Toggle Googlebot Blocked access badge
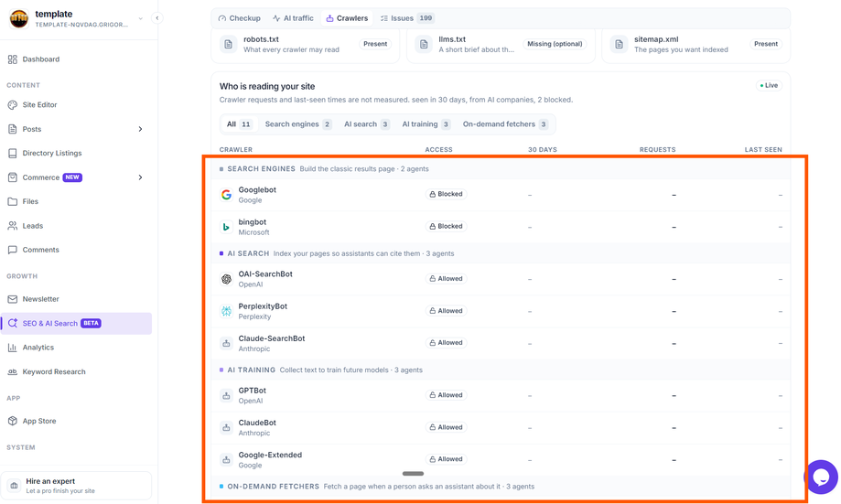The image size is (841, 504). [x=446, y=194]
